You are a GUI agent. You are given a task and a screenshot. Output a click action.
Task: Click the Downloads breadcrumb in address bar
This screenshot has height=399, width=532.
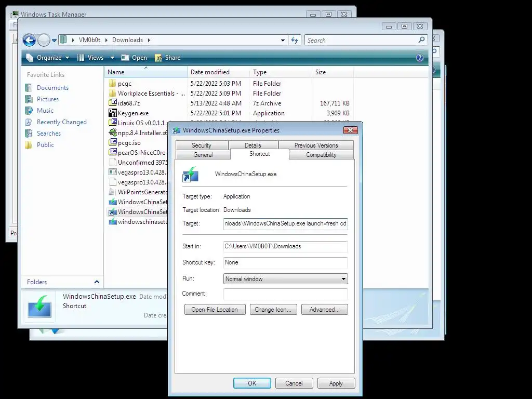[128, 40]
